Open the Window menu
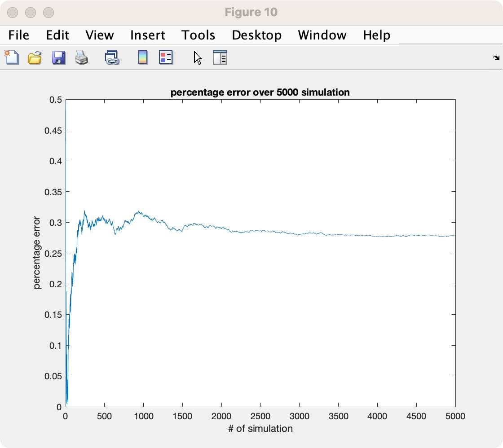Viewport: 503px width, 448px height. click(322, 35)
